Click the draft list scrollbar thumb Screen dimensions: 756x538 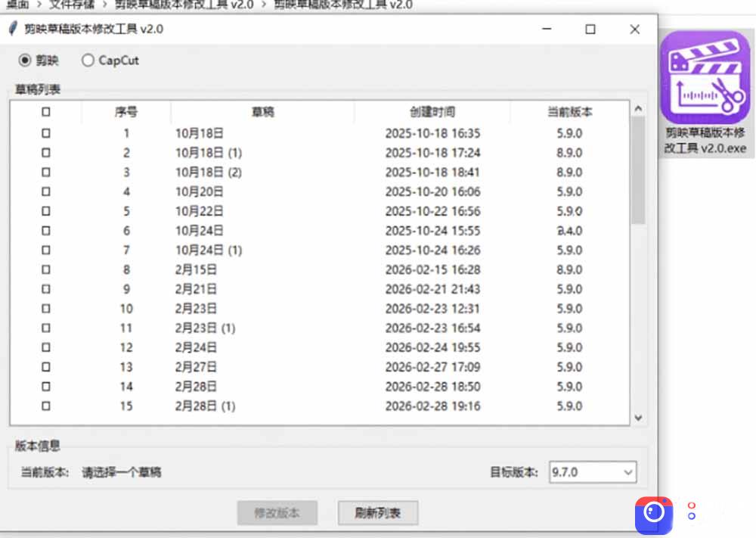click(638, 169)
